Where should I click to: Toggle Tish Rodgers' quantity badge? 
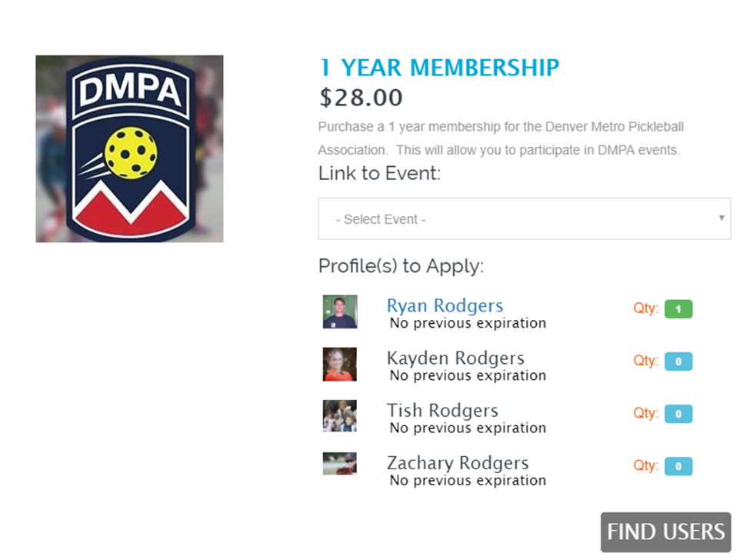678,414
